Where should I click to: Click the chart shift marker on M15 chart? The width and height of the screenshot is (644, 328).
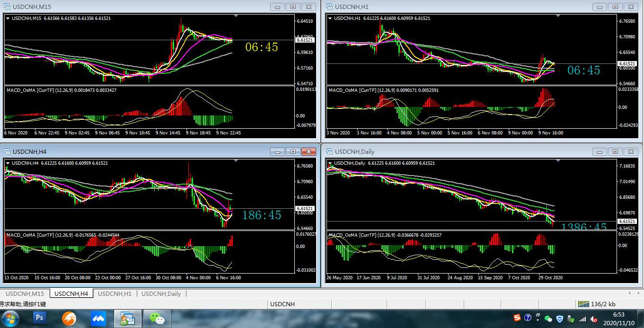pos(236,16)
